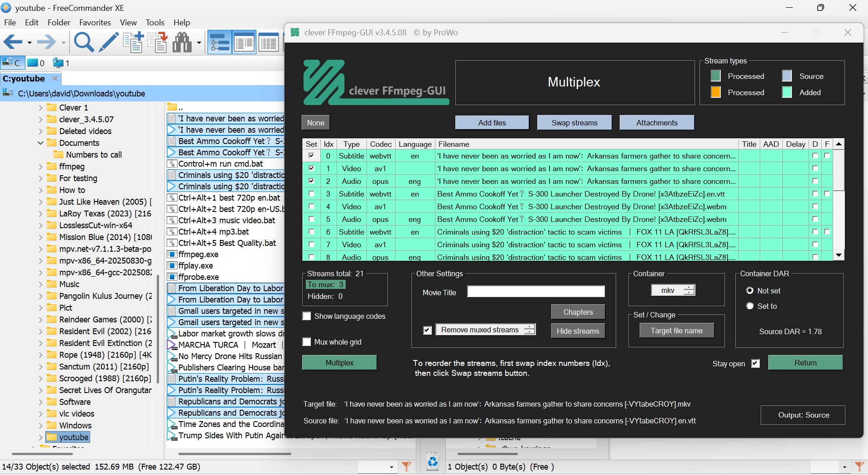Select the Not set radio button

coord(750,291)
